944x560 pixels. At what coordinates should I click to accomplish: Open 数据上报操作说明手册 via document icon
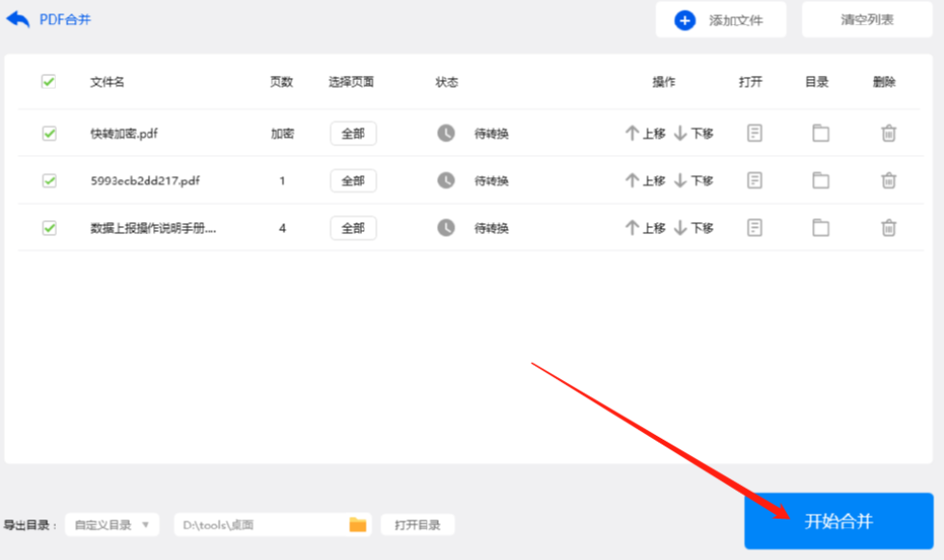754,228
